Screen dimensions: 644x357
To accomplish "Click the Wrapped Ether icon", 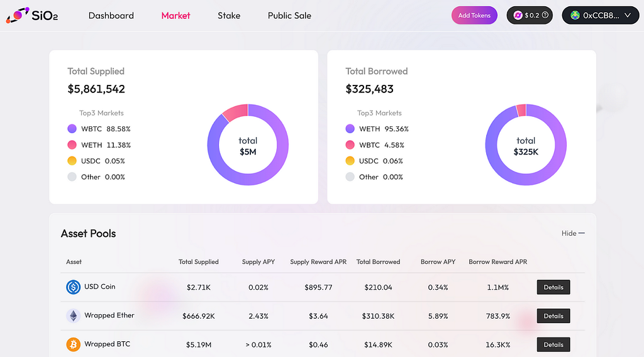I will pos(73,316).
